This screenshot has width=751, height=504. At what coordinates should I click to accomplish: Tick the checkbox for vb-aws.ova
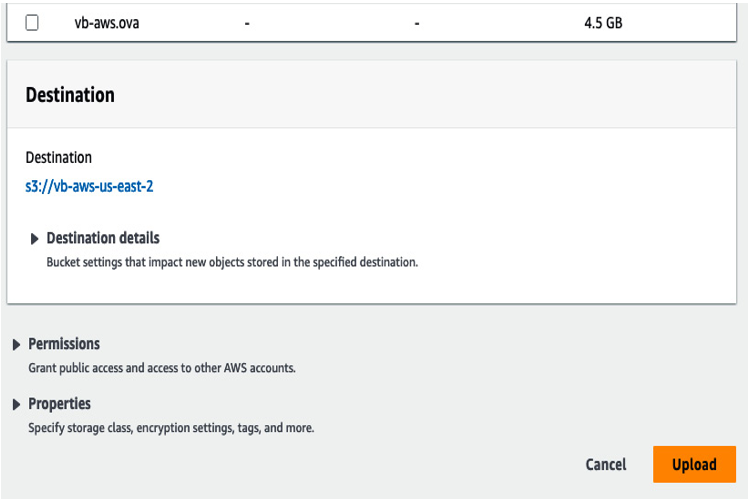(x=32, y=23)
